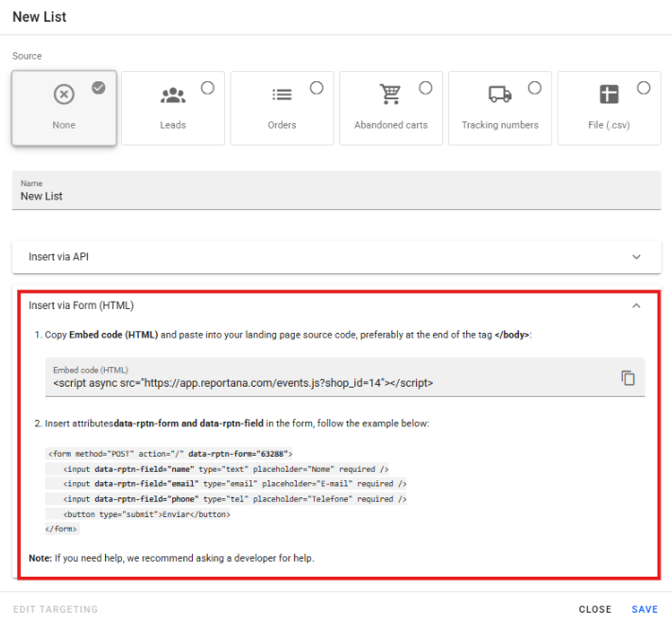
Task: Expand the Insert via API section
Action: 636,257
